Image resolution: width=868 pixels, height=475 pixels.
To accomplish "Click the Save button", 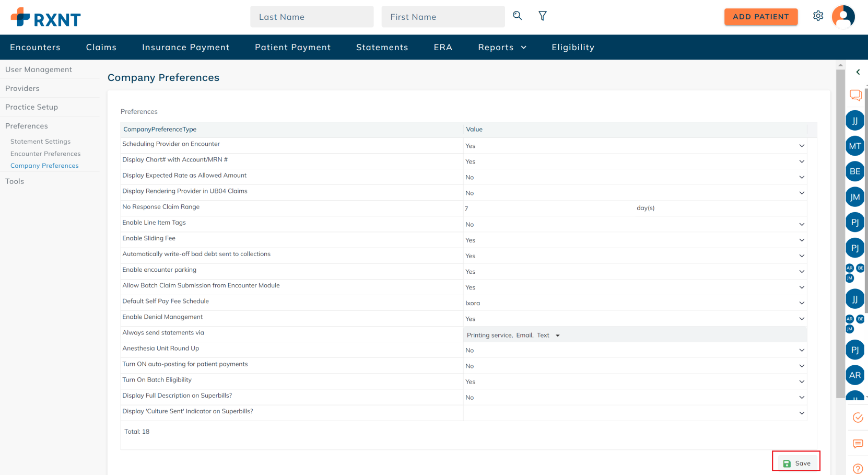I will coord(797,463).
